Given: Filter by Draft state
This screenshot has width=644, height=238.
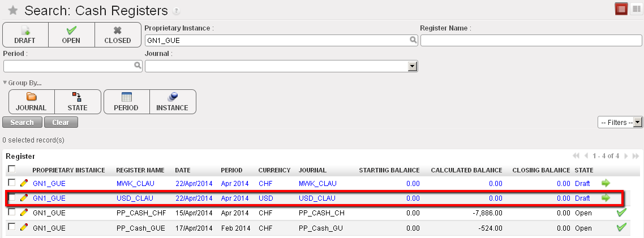Looking at the screenshot, I should [x=25, y=35].
